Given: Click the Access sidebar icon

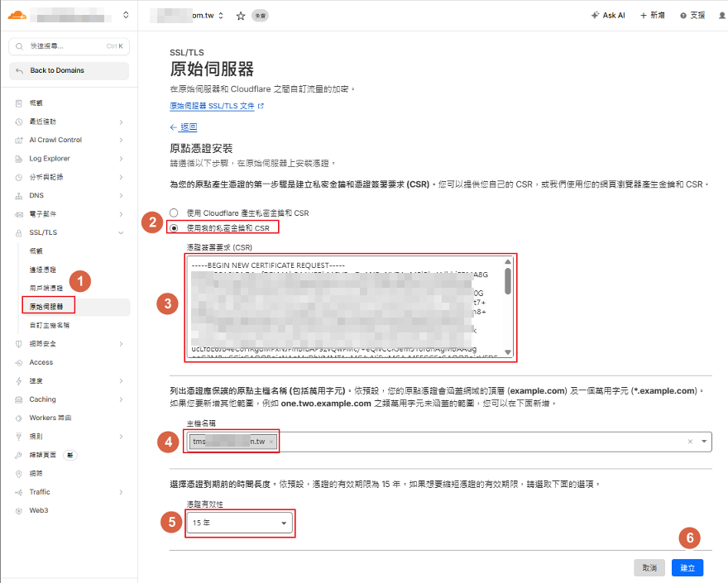Looking at the screenshot, I should pos(18,362).
